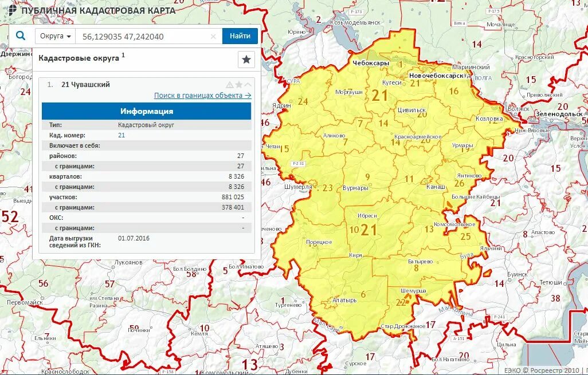The width and height of the screenshot is (588, 375).
Task: Click the Алатырь town label
Action: point(344,301)
